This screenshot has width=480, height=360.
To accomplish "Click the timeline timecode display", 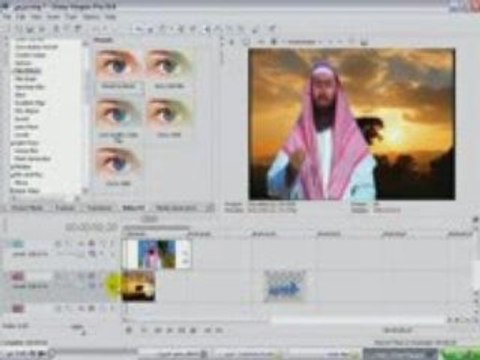I will pos(91,227).
